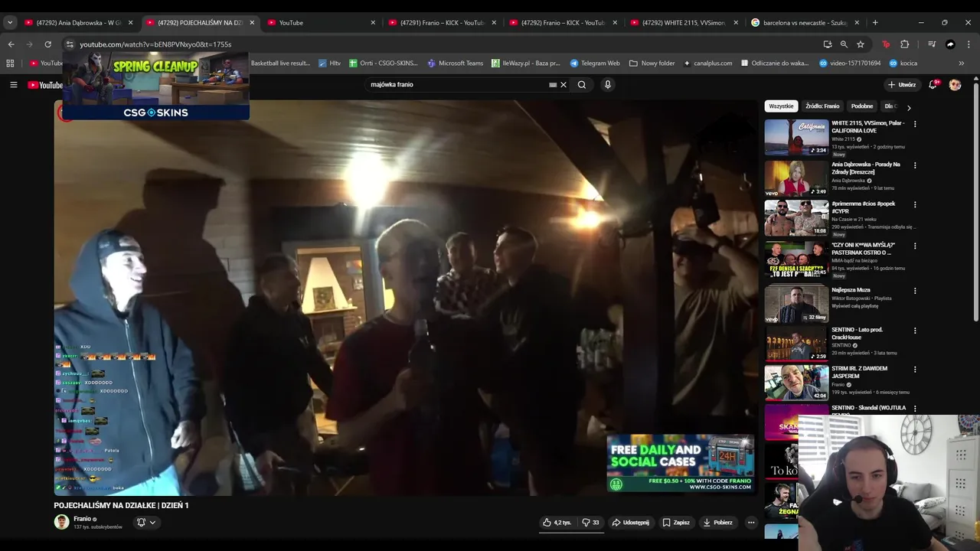Open options for SENTINO Lato video
The image size is (980, 551).
(x=914, y=331)
